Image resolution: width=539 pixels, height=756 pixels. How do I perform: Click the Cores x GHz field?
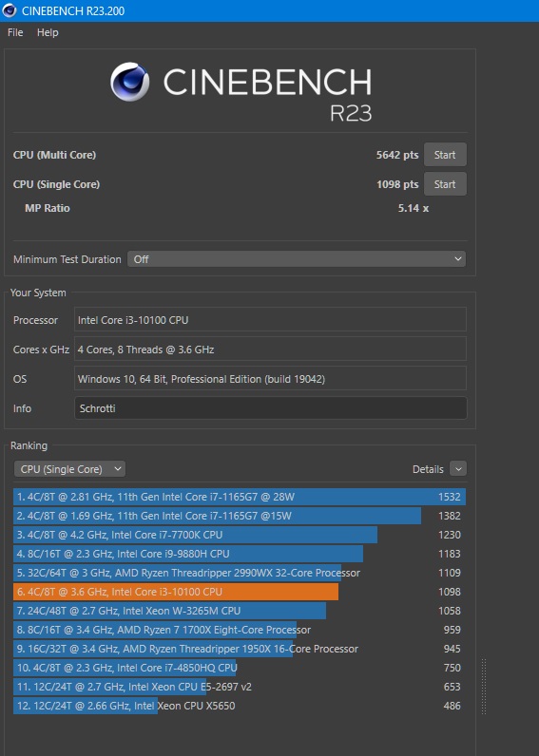pyautogui.click(x=270, y=350)
